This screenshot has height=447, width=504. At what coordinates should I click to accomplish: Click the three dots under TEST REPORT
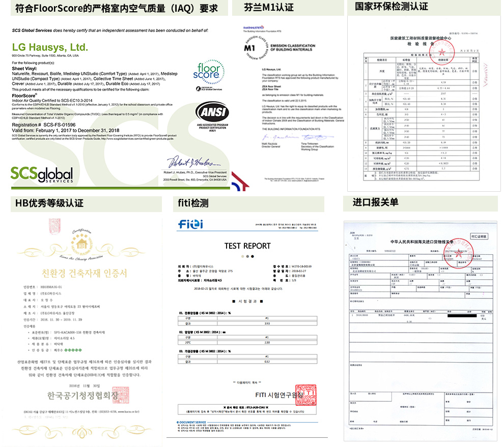[x=247, y=256]
